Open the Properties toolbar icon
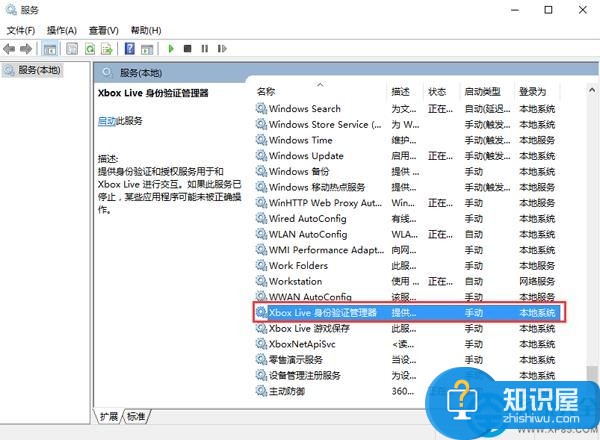600x440 pixels. [x=72, y=49]
